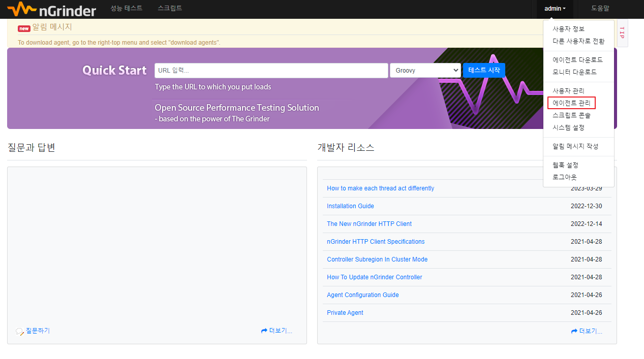Toggle the admin dropdown menu
The image size is (644, 359).
[x=555, y=9]
